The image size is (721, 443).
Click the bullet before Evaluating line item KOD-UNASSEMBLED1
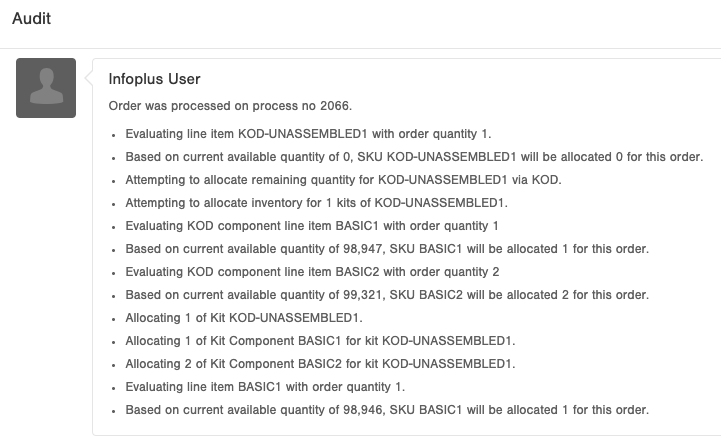click(114, 135)
